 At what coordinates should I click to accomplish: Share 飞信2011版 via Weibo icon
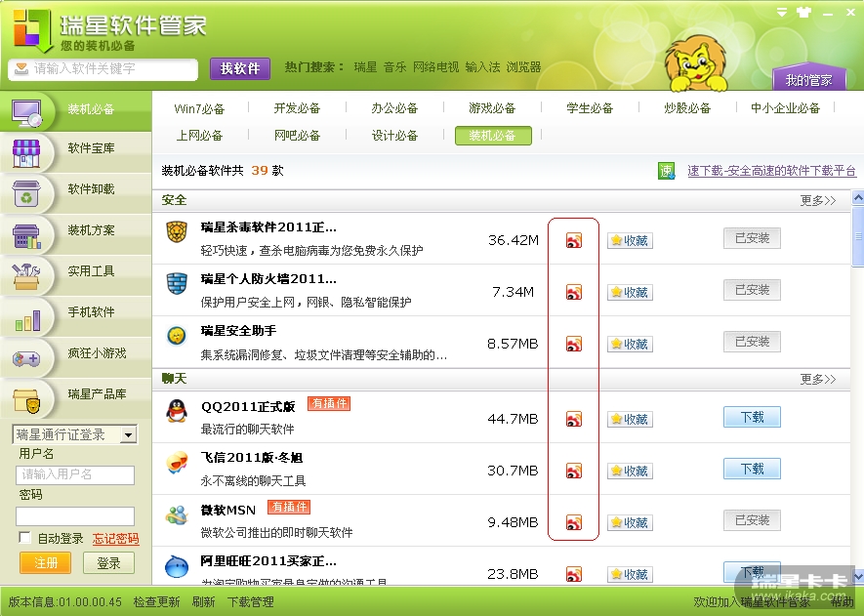[574, 471]
